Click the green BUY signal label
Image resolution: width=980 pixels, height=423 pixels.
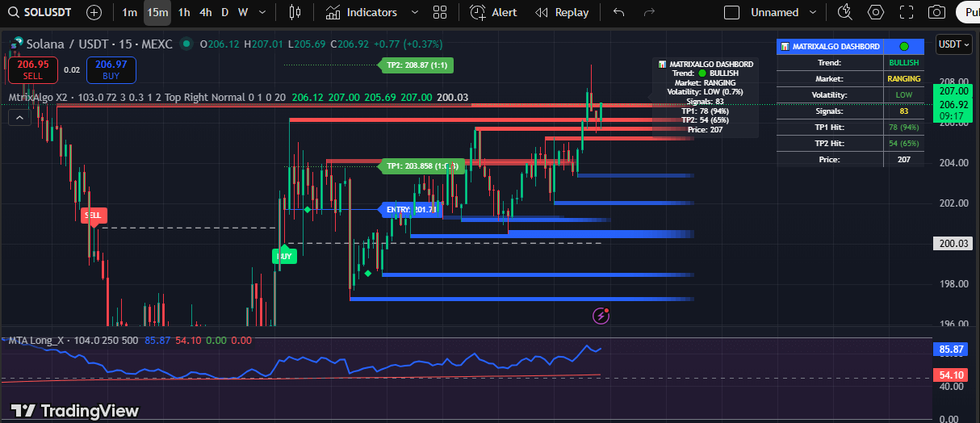click(x=284, y=256)
